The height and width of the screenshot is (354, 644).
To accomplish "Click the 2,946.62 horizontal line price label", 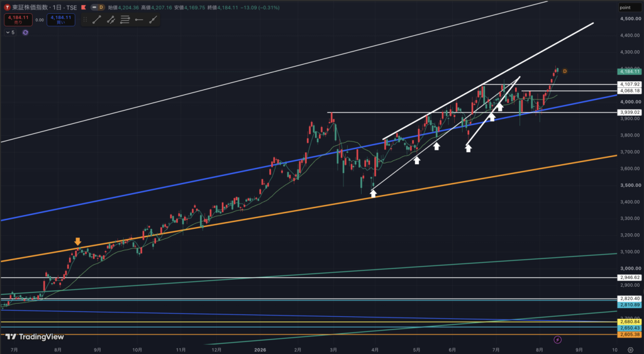I will coord(629,278).
